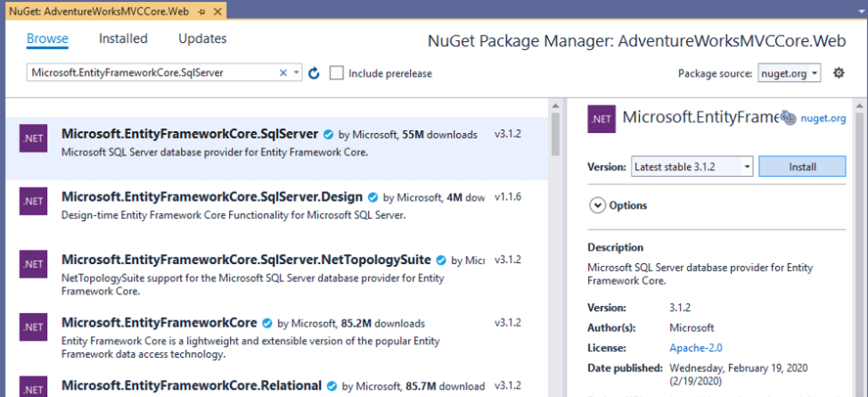868x397 pixels.
Task: Click the Description heading in details pane
Action: click(616, 247)
